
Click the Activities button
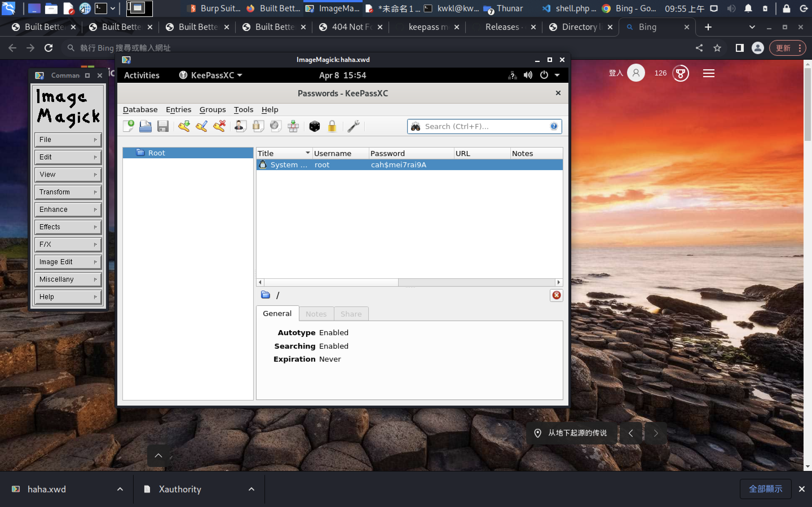(142, 75)
